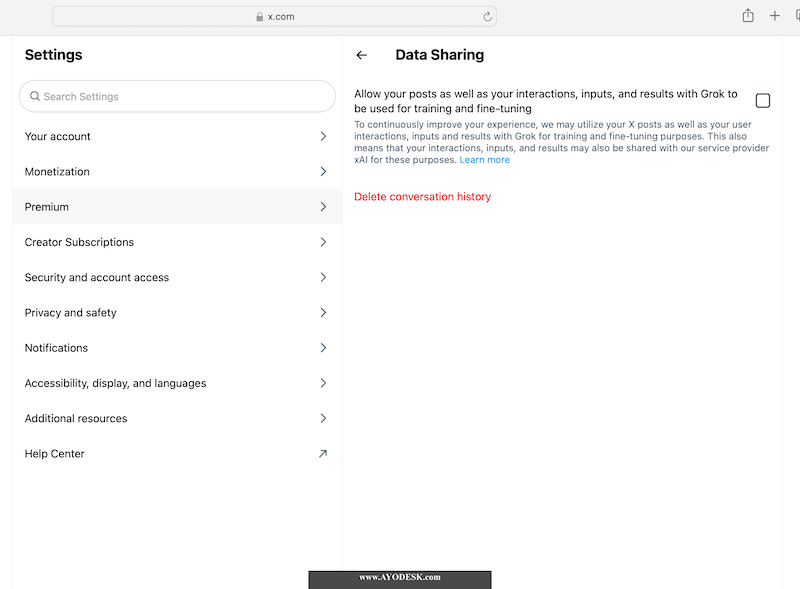Expand Security and account access with its chevron

pyautogui.click(x=322, y=277)
